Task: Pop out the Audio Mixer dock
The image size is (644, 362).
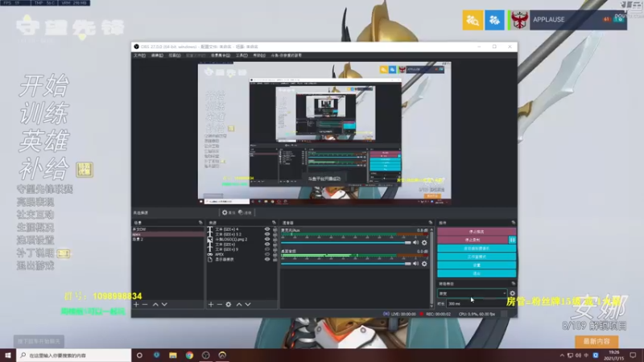Action: click(431, 223)
